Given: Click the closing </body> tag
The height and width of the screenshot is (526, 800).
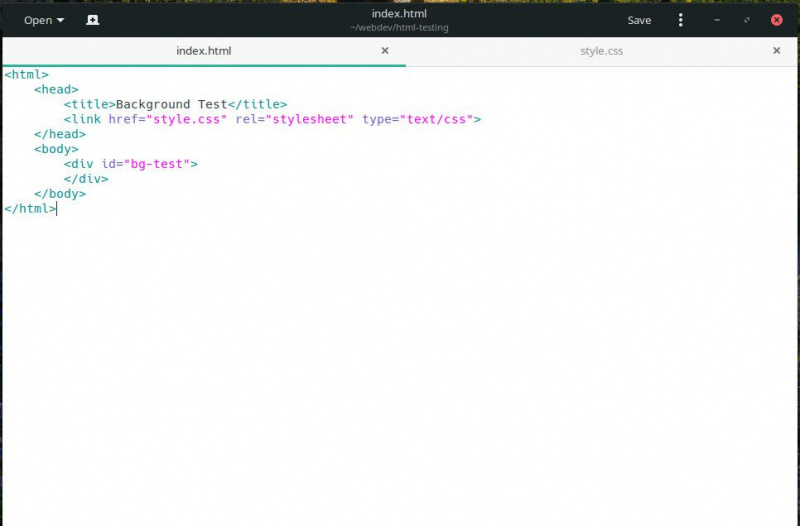Looking at the screenshot, I should pos(60,194).
